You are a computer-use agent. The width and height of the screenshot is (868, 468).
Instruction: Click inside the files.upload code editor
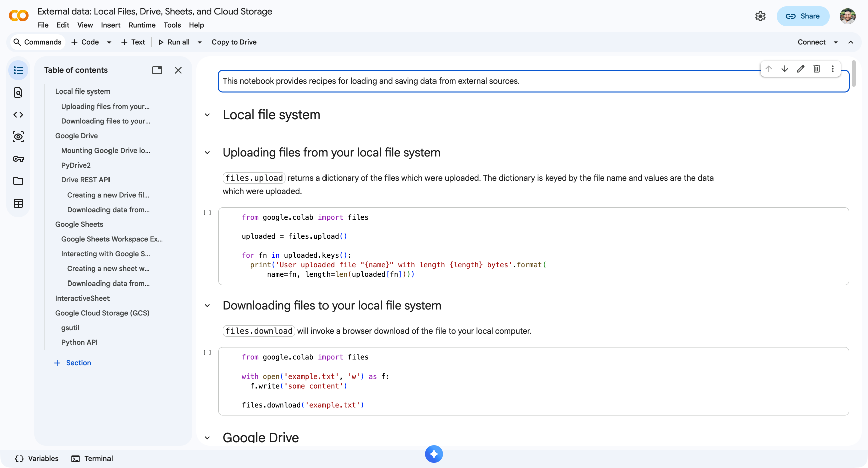tap(533, 246)
